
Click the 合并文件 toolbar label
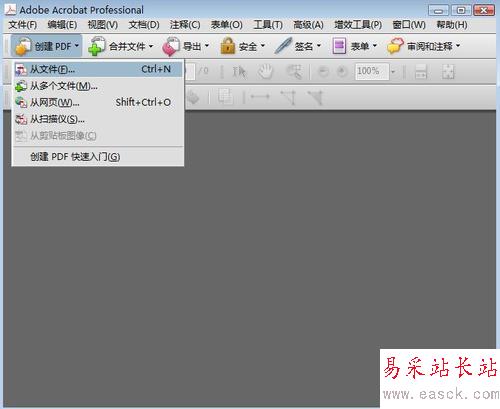(x=127, y=46)
